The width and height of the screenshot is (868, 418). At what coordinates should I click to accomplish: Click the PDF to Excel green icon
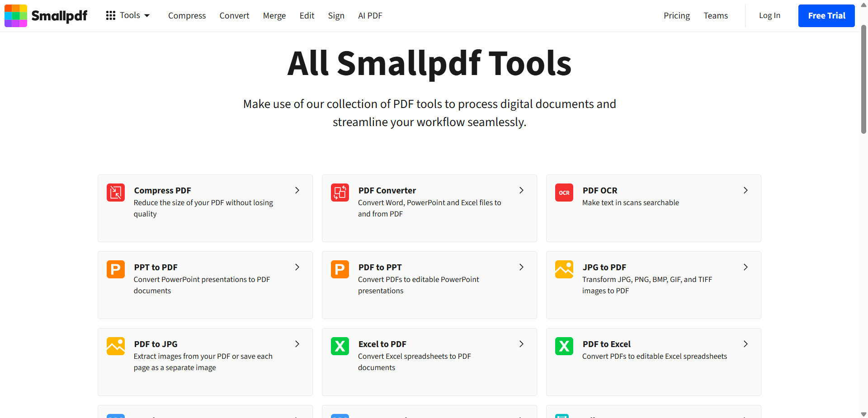click(564, 346)
